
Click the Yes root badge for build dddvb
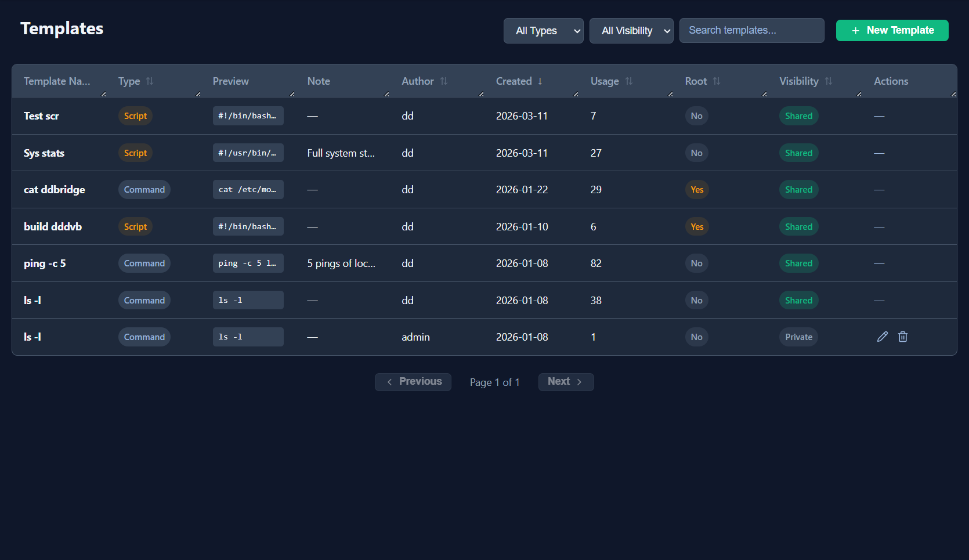(x=697, y=227)
